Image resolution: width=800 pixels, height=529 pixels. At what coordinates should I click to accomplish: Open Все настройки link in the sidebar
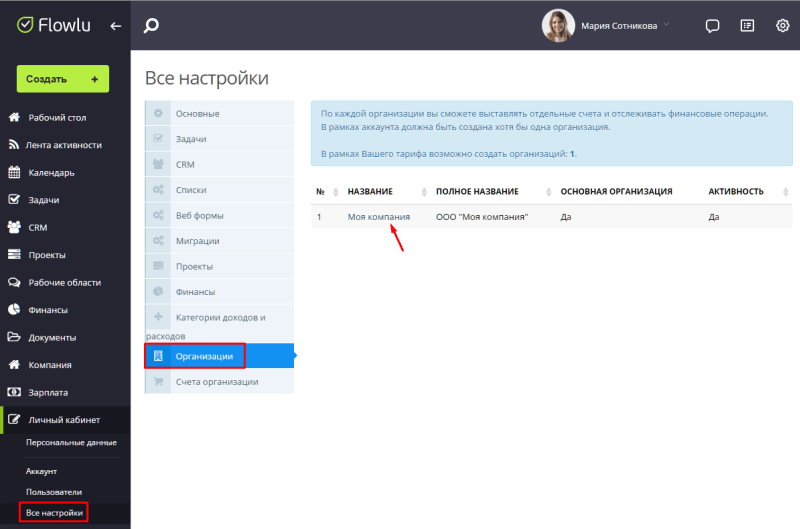[55, 513]
